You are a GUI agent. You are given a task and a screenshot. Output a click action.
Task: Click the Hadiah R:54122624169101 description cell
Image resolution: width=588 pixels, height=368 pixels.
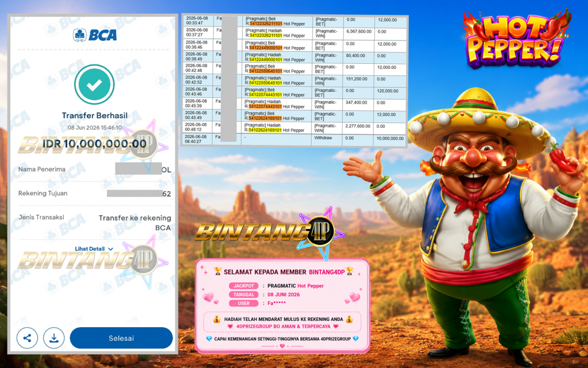click(x=276, y=128)
